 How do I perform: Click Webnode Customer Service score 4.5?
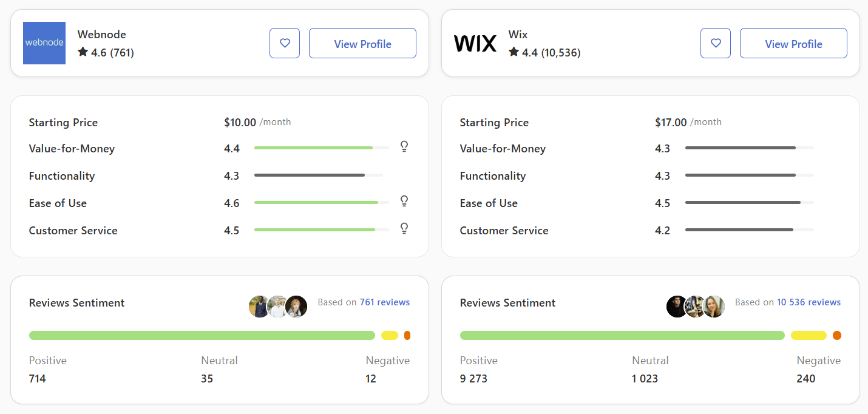tap(232, 231)
